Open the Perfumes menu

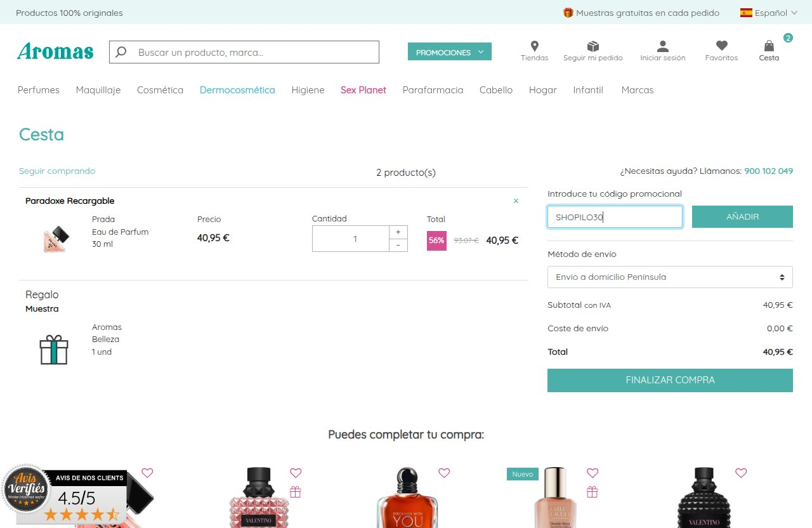39,90
